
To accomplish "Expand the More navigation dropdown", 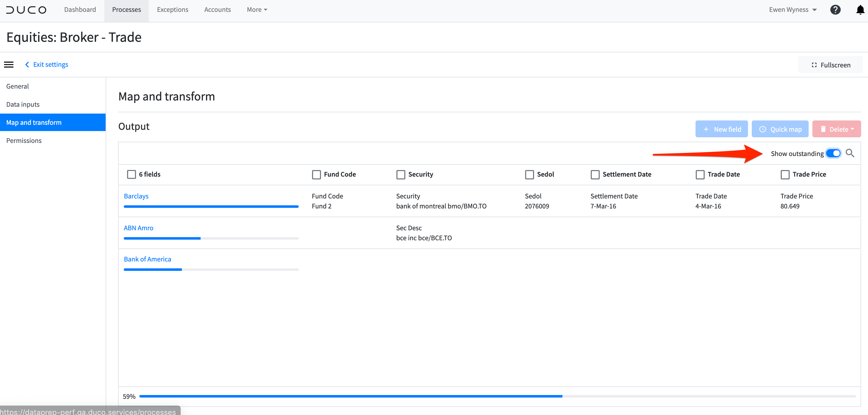I will point(257,9).
